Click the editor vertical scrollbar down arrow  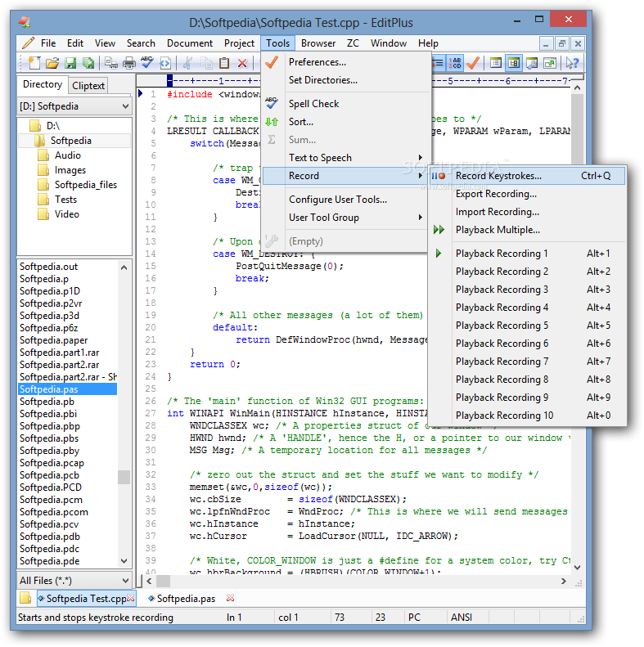(x=577, y=568)
